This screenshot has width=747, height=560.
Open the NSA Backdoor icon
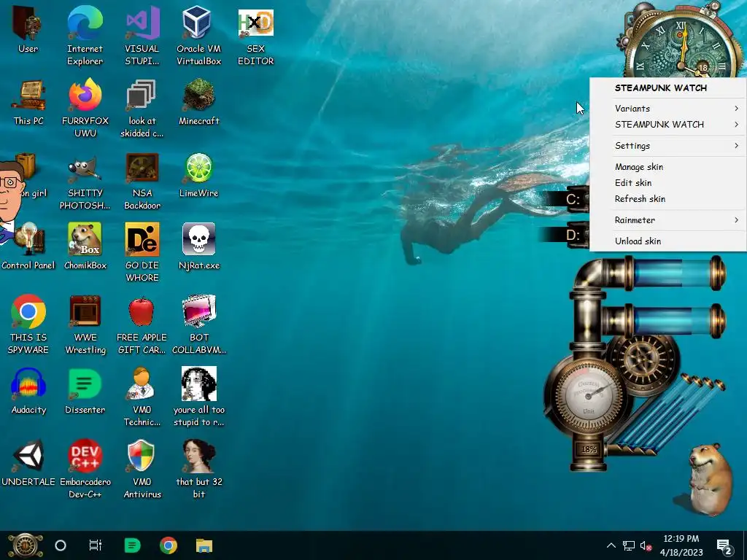(142, 168)
